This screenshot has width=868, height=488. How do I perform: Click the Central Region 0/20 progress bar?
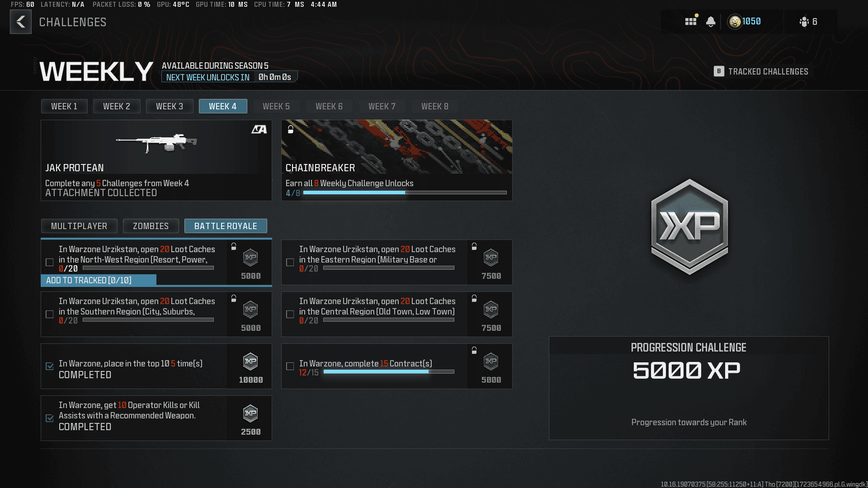[389, 319]
